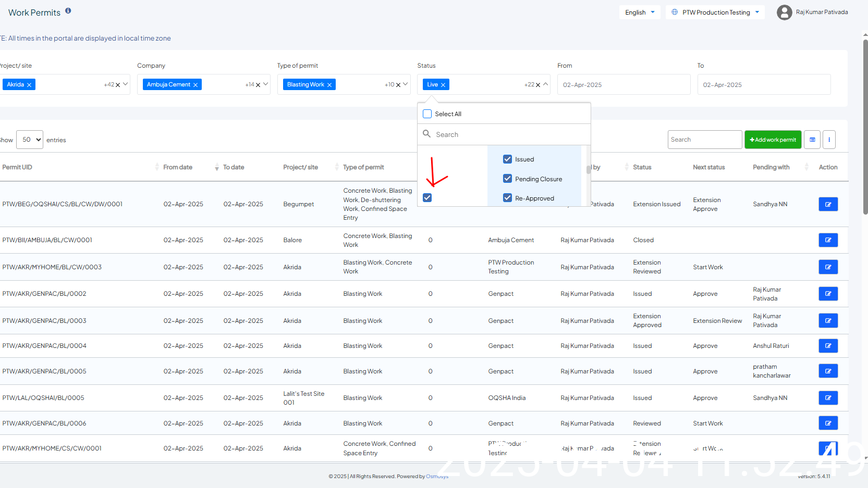The height and width of the screenshot is (488, 868).
Task: Expand the PTW Production Testing dropdown
Action: coord(715,12)
